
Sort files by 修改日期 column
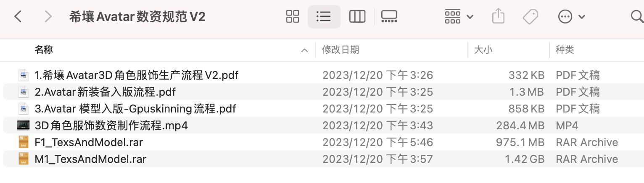340,50
